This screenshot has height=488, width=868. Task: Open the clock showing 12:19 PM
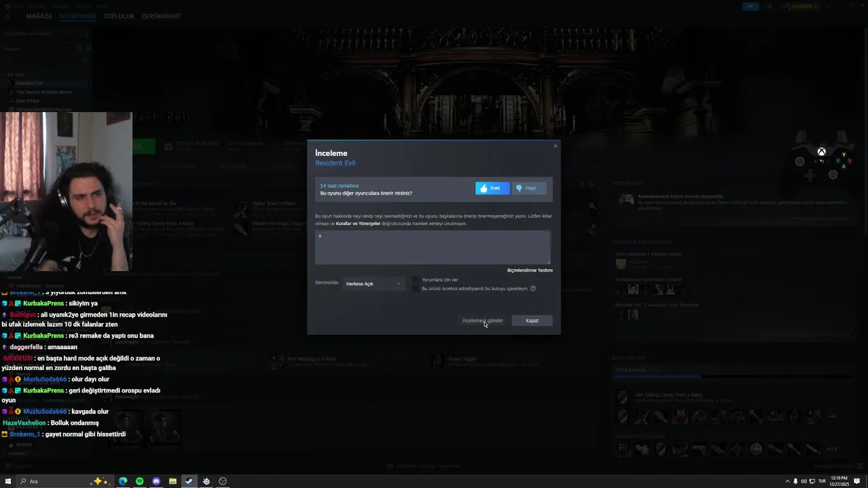tap(840, 481)
